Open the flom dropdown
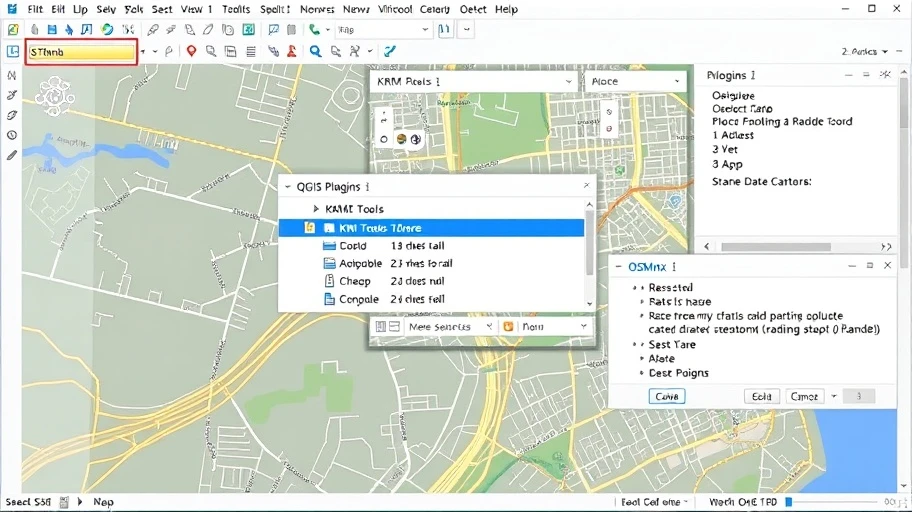The width and height of the screenshot is (912, 512). click(554, 326)
